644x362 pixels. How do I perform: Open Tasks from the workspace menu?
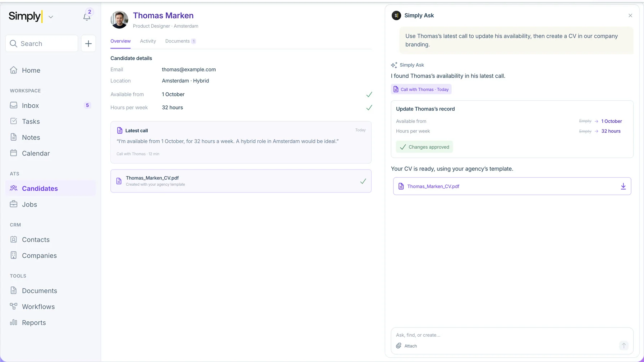coord(50,121)
